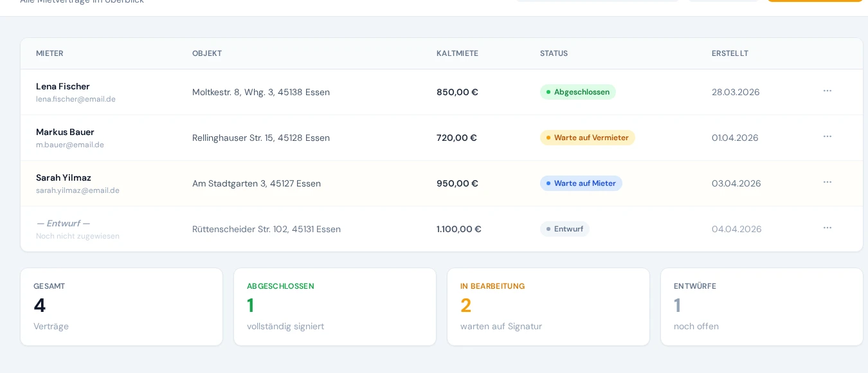868x373 pixels.
Task: Click the email lena.fischer@email.de
Action: pos(76,99)
